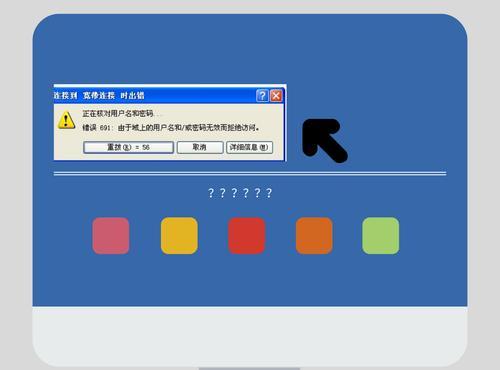Select the pink rounded square
Image resolution: width=500 pixels, height=370 pixels.
[x=111, y=236]
